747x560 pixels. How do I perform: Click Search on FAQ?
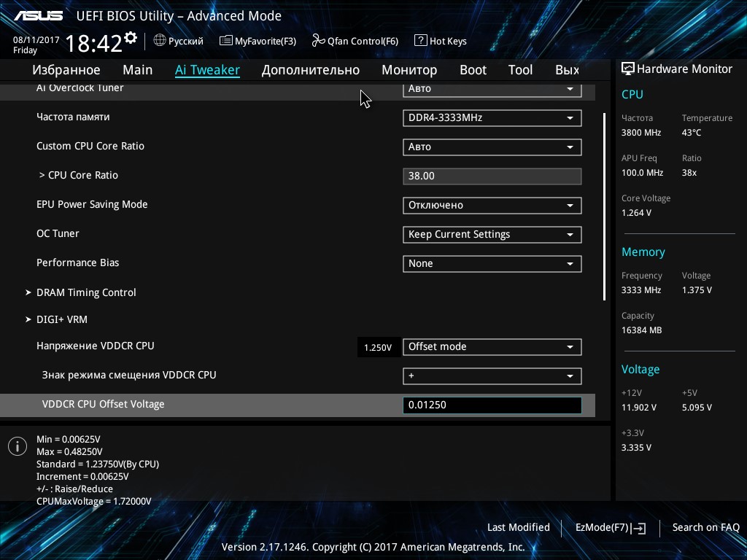point(705,527)
